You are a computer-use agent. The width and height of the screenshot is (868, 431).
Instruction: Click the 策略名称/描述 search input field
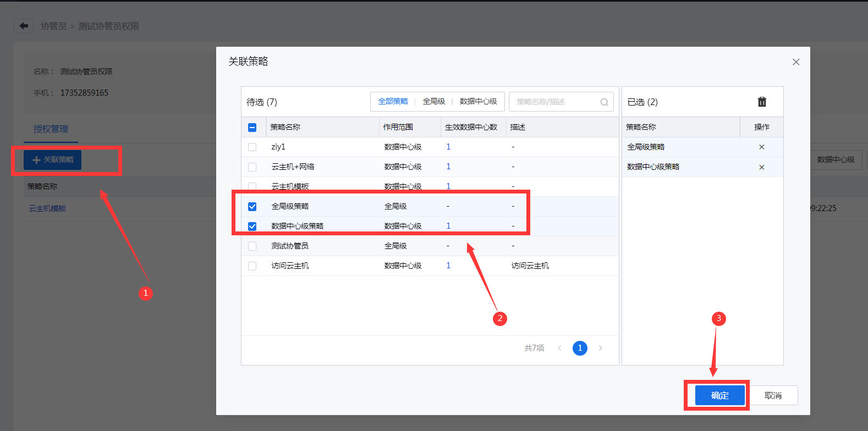(554, 102)
